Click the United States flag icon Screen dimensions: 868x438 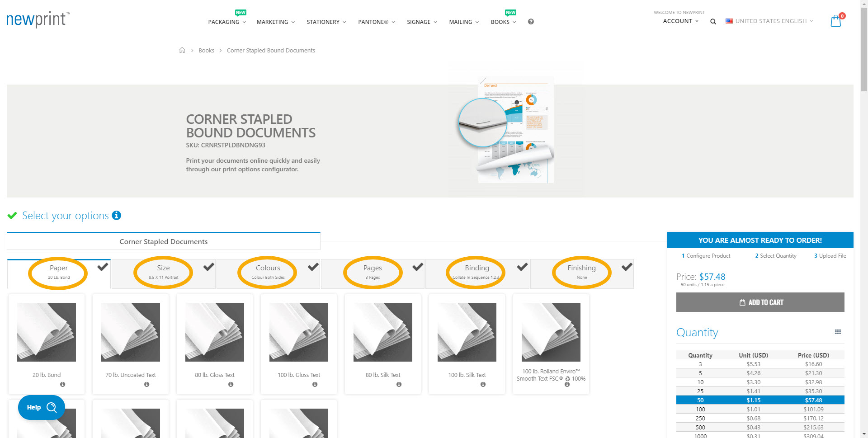point(729,21)
